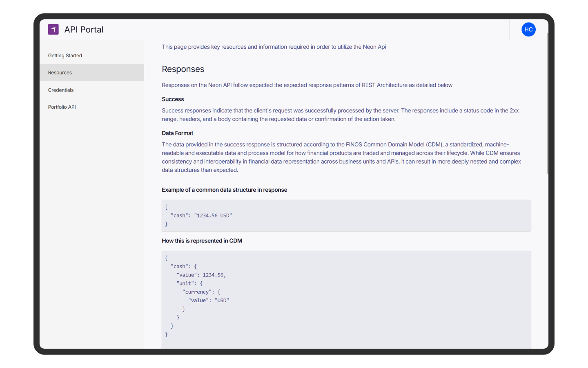Click the Responses heading
Viewport: 588px width, 368px height.
(x=183, y=69)
